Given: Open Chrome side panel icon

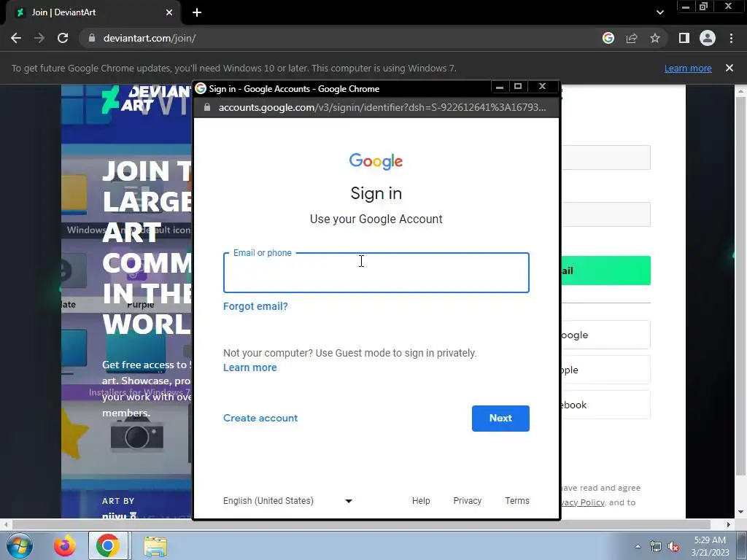Looking at the screenshot, I should tap(684, 38).
